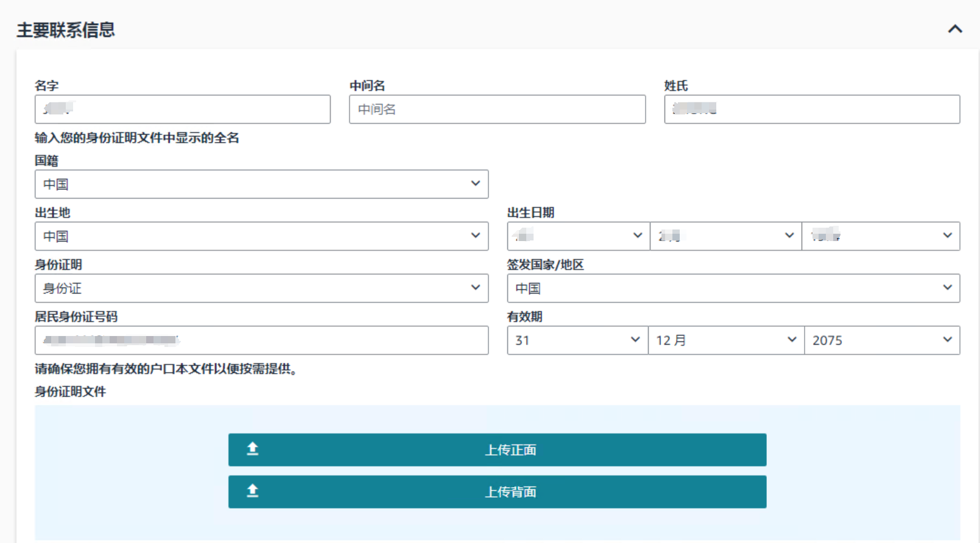Open the 有效期 year dropdown showing 2075
This screenshot has height=543, width=980.
[881, 340]
